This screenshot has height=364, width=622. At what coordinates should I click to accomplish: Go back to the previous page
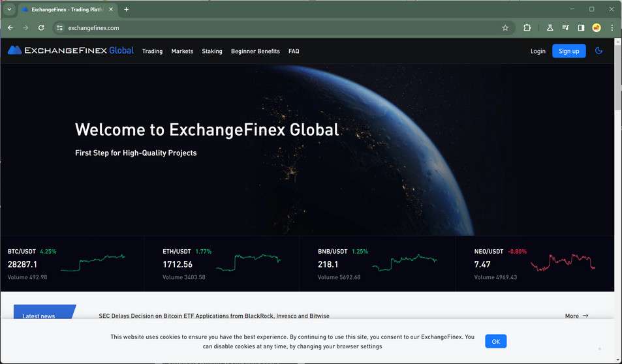[10, 28]
